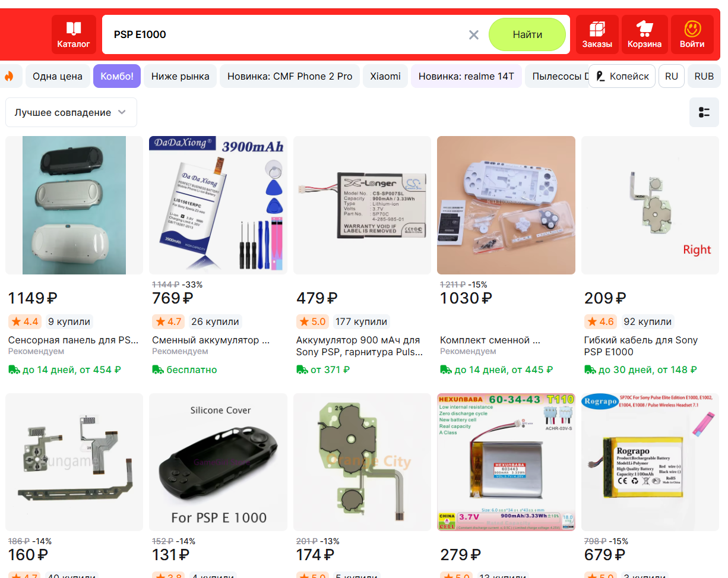Click the flame hot deals icon
Image resolution: width=728 pixels, height=578 pixels.
[9, 76]
